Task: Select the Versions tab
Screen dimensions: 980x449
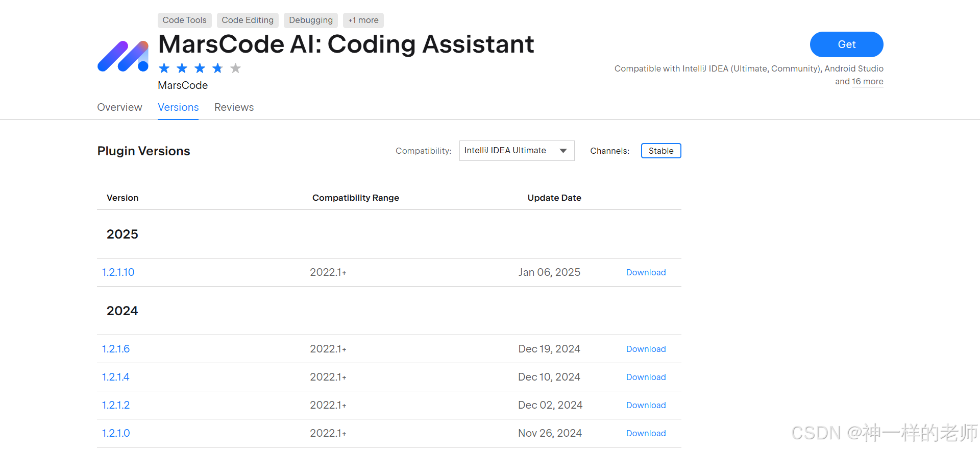Action: pyautogui.click(x=178, y=107)
